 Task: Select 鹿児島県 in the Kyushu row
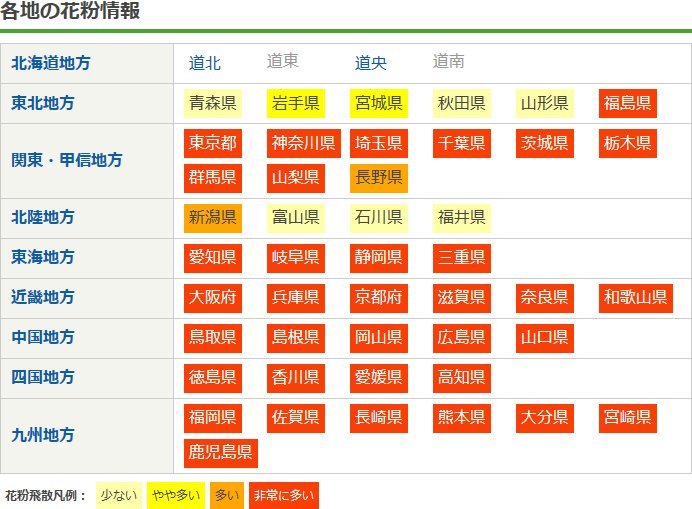[221, 453]
